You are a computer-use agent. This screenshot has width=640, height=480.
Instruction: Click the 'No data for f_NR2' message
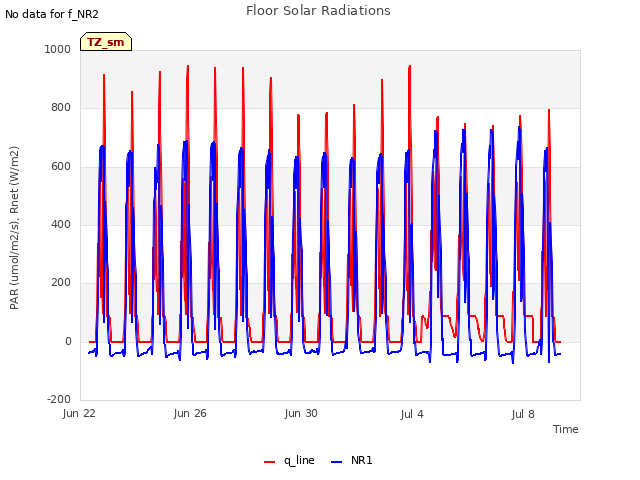click(52, 14)
